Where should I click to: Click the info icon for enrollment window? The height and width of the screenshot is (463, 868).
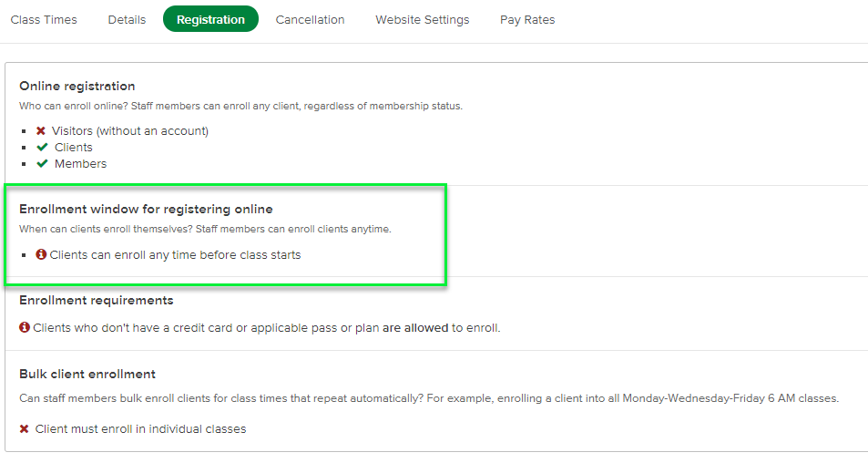41,255
